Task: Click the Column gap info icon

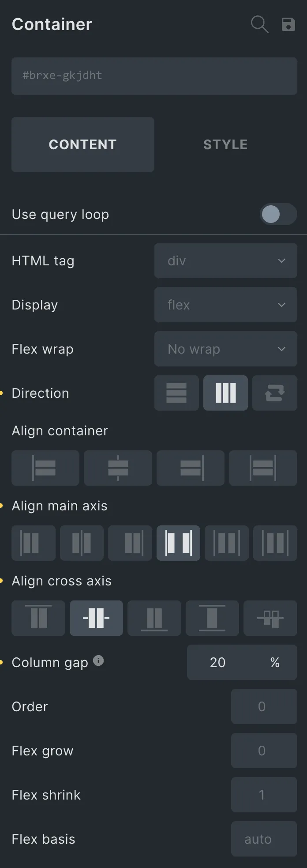Action: click(x=99, y=660)
